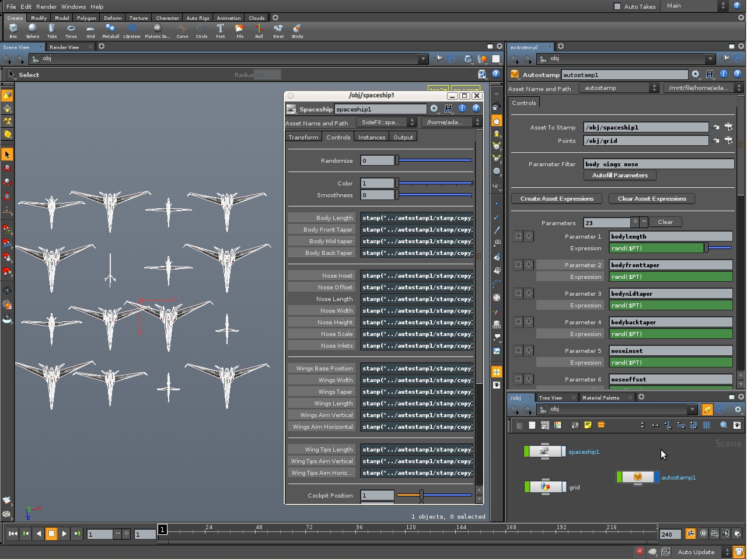Screen dimensions: 747x560
Task: Toggle real-time playback in the playbar
Action: 703,533
